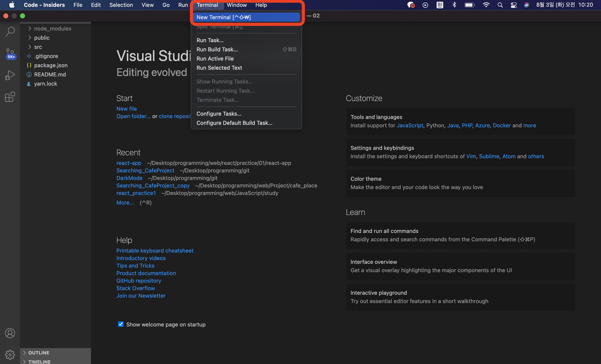The width and height of the screenshot is (601, 364).
Task: Uncheck Show welcome page on startup
Action: [120, 324]
